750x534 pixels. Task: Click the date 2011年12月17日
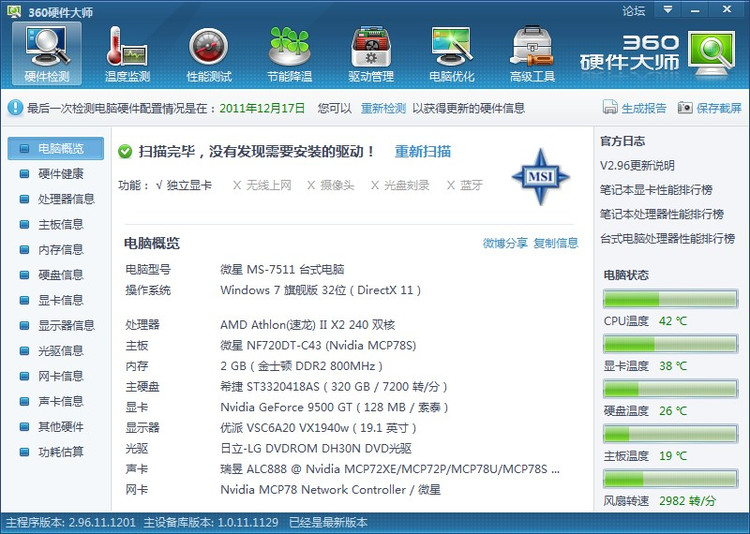coord(262,108)
